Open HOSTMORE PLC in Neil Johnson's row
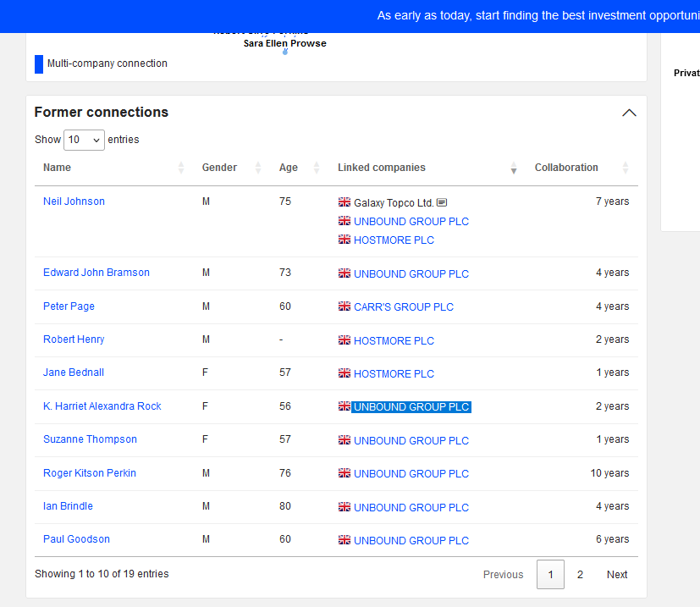Viewport: 700px width, 607px height. (x=394, y=240)
